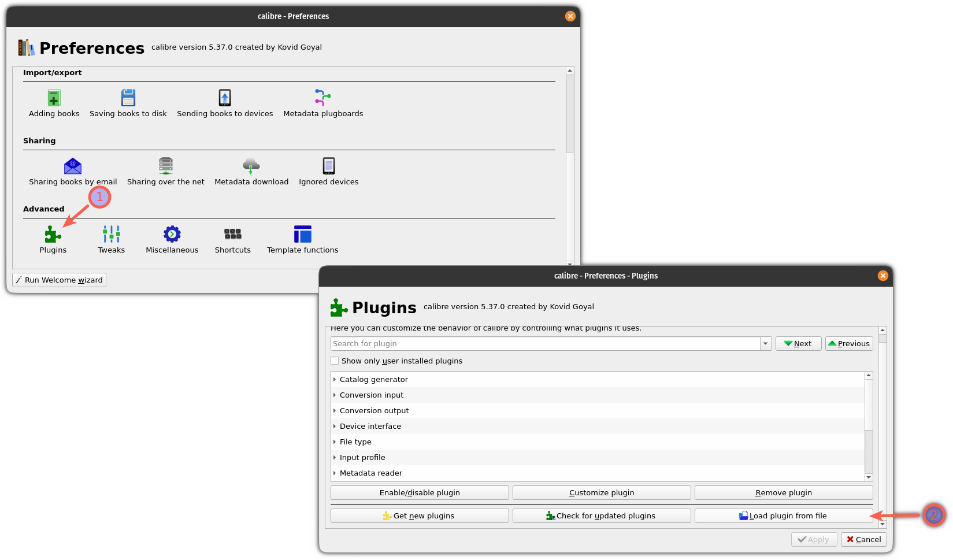Image resolution: width=953 pixels, height=560 pixels.
Task: Open Sending books to devices settings
Action: (x=225, y=103)
